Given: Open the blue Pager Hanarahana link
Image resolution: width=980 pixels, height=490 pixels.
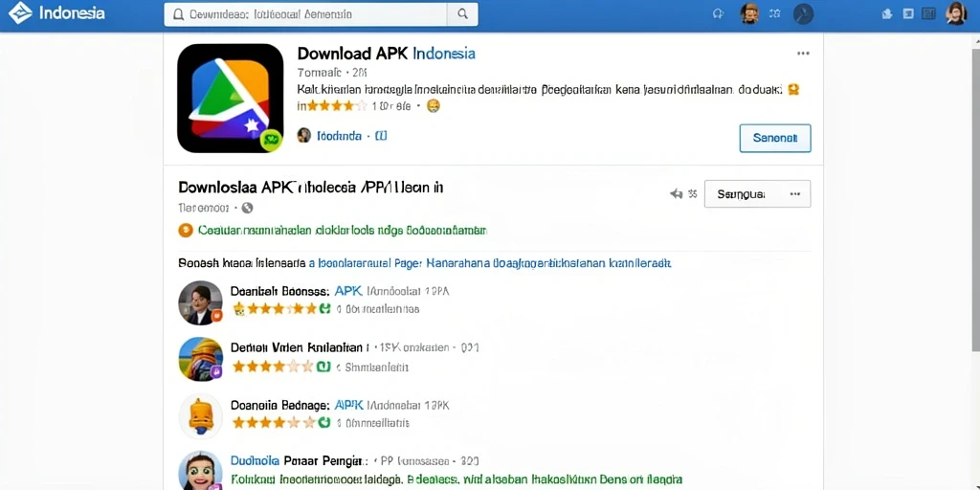Looking at the screenshot, I should point(490,264).
